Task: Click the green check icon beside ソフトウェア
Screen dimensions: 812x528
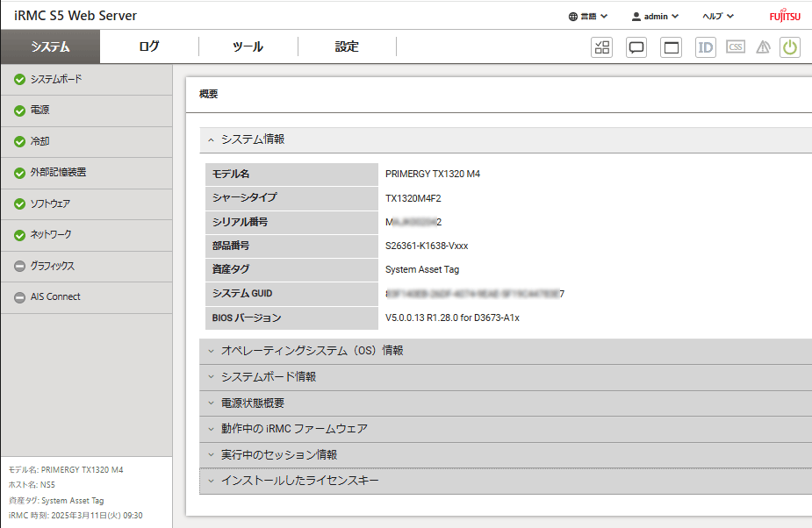Action: click(19, 204)
